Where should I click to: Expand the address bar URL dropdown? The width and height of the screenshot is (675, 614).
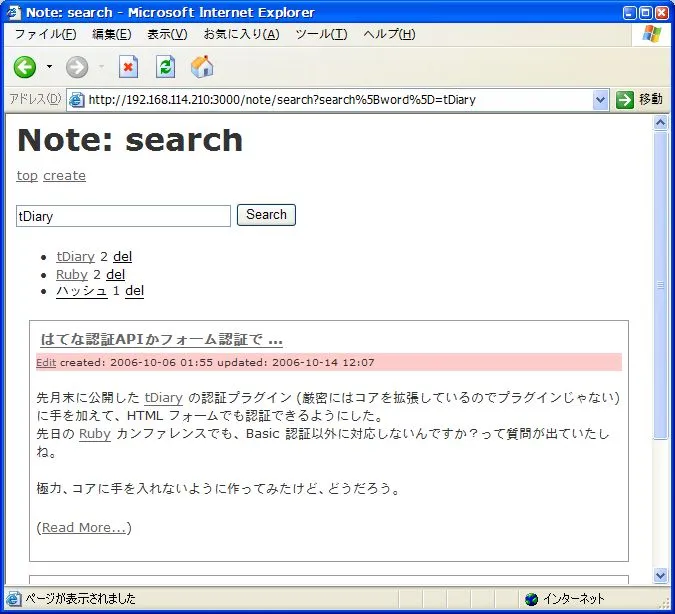600,100
